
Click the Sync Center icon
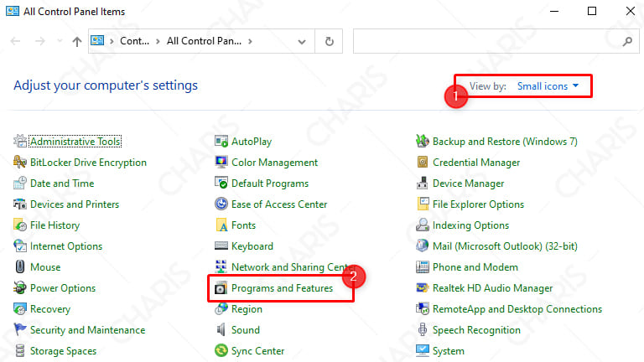coord(221,350)
